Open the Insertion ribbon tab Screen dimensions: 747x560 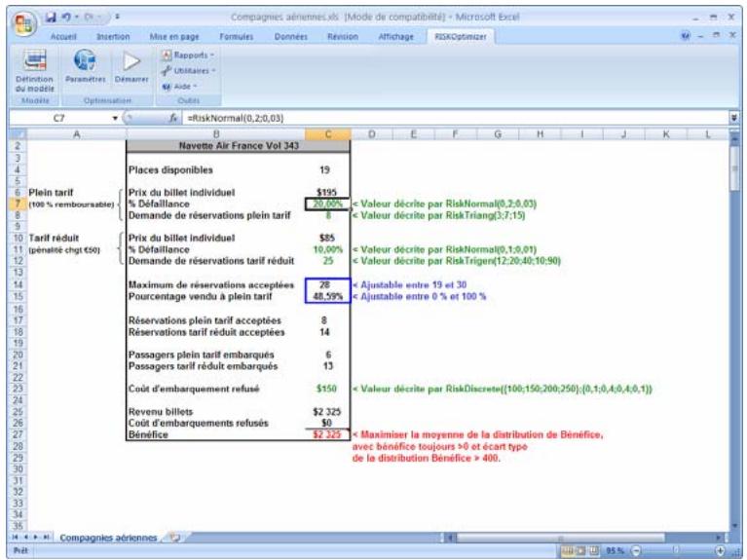coord(113,37)
